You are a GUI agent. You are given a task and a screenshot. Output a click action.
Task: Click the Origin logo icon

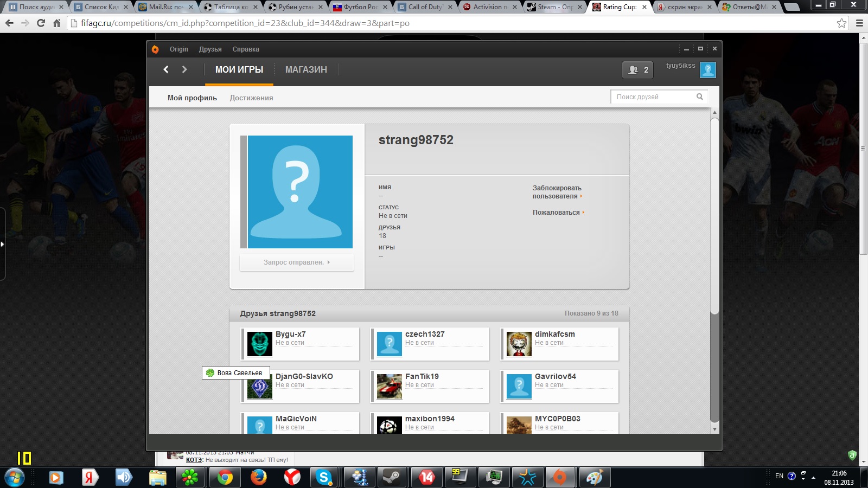click(x=155, y=49)
